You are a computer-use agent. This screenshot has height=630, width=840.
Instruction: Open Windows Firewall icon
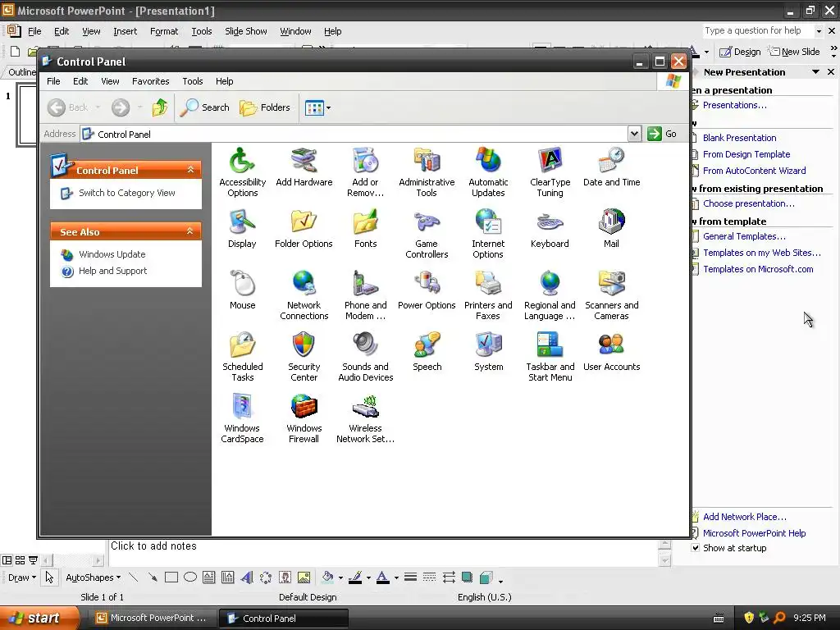(x=304, y=418)
